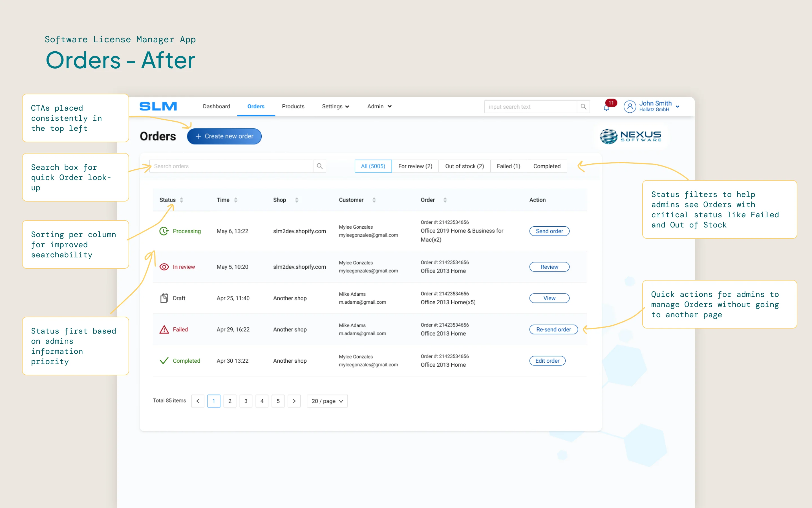The image size is (812, 508).
Task: Click the Edit order button
Action: tap(547, 361)
